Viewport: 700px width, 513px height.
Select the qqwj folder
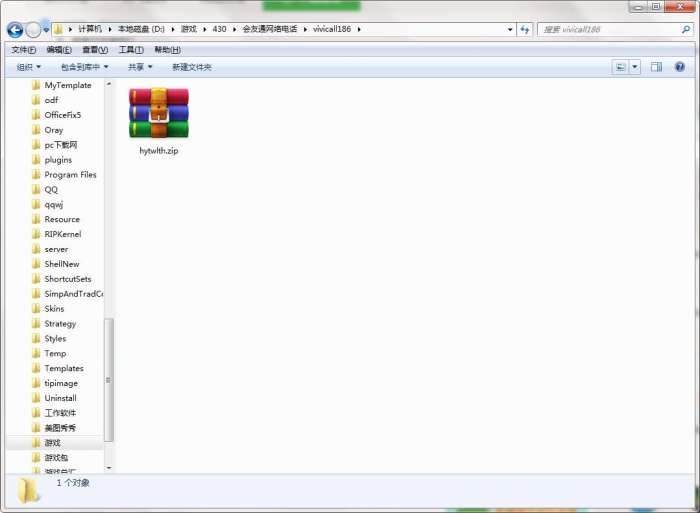tap(54, 204)
